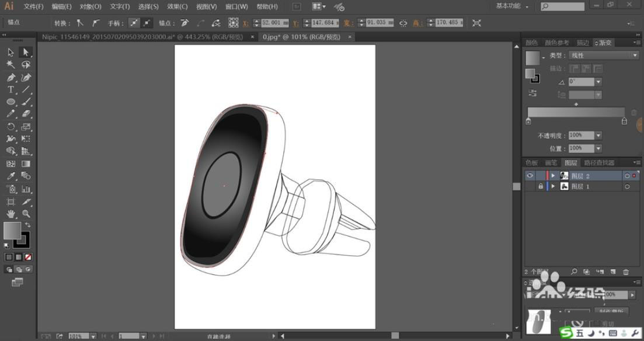The width and height of the screenshot is (644, 341).
Task: Open gradient panel flyout menu
Action: pos(636,43)
